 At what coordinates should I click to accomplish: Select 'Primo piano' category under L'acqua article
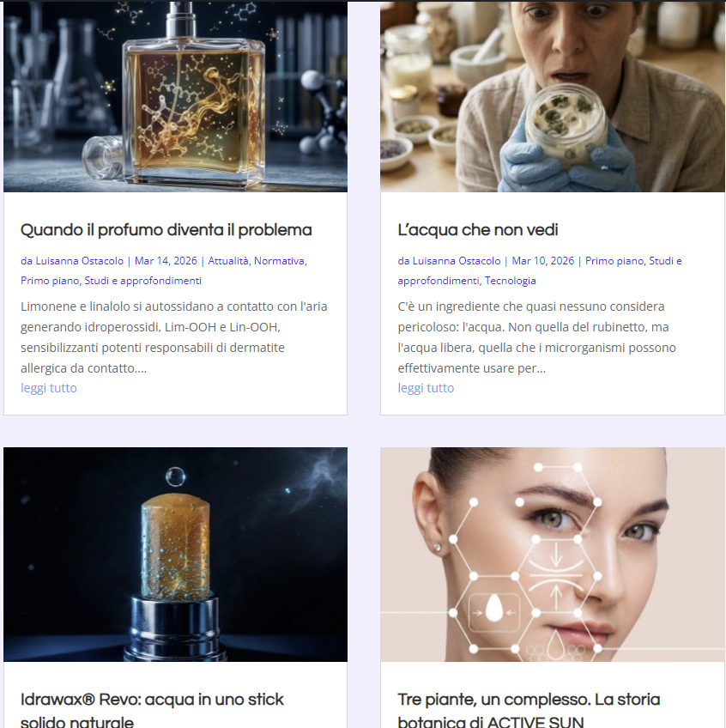coord(614,261)
